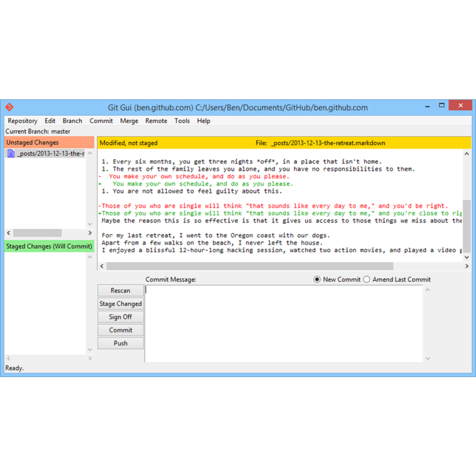Click the Git Gui logo in the title bar

[10, 107]
